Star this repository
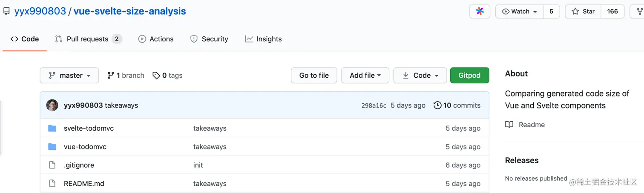Viewport: 644px width, 193px height. pos(583,12)
